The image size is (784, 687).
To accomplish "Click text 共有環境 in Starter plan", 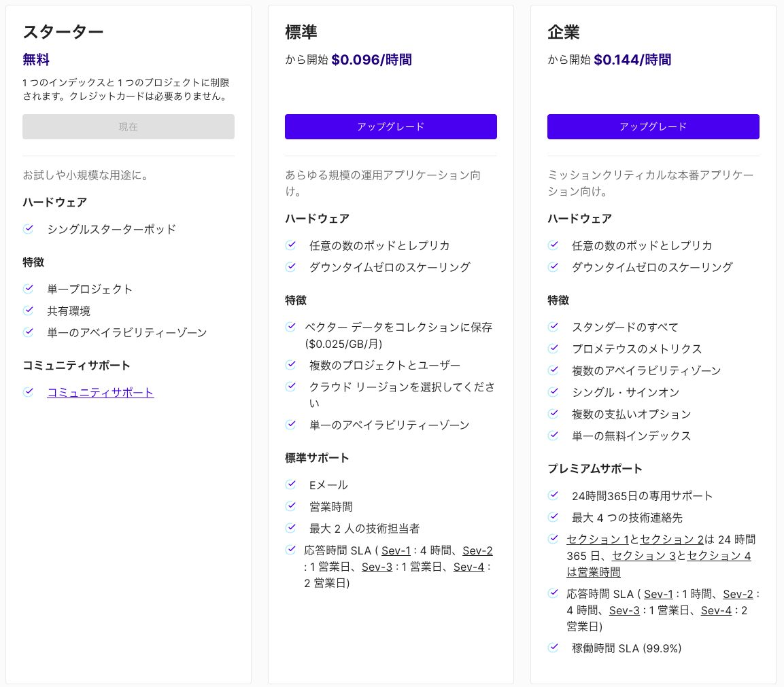I will coord(69,311).
